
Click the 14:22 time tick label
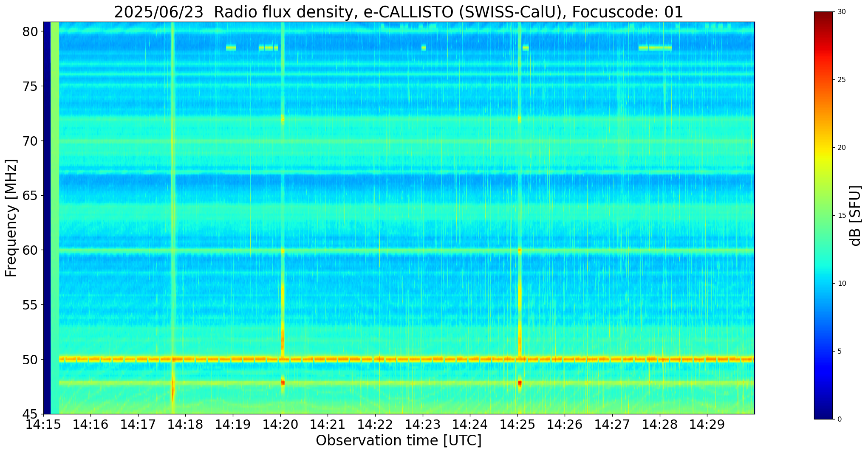(375, 425)
